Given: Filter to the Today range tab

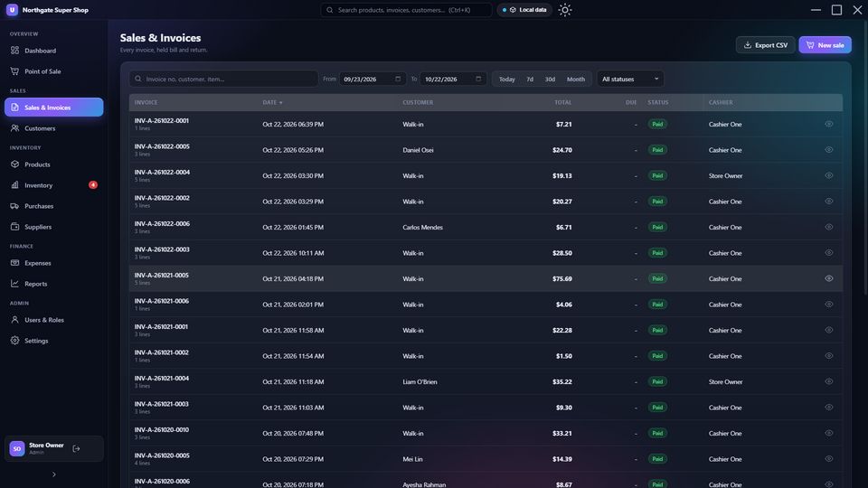Looking at the screenshot, I should click(x=506, y=79).
